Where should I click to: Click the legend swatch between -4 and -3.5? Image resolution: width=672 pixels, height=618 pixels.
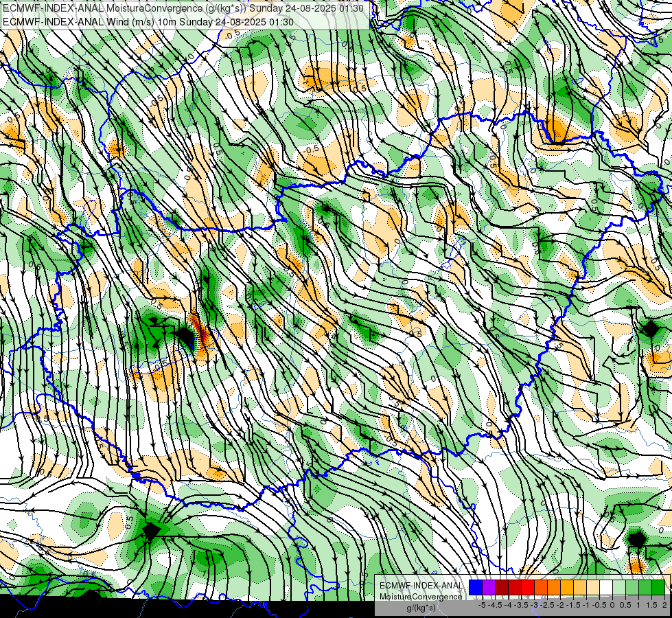point(515,587)
